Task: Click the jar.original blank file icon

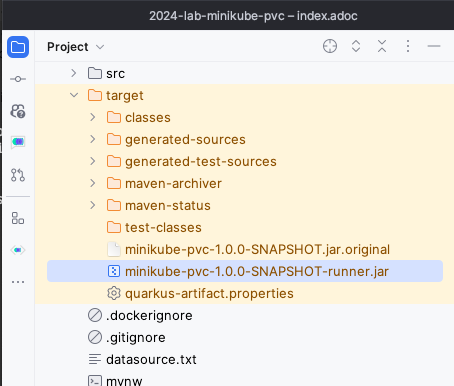Action: point(114,249)
